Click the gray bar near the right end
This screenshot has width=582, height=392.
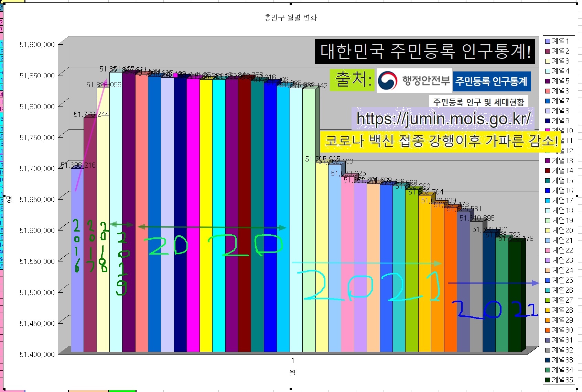(476, 287)
